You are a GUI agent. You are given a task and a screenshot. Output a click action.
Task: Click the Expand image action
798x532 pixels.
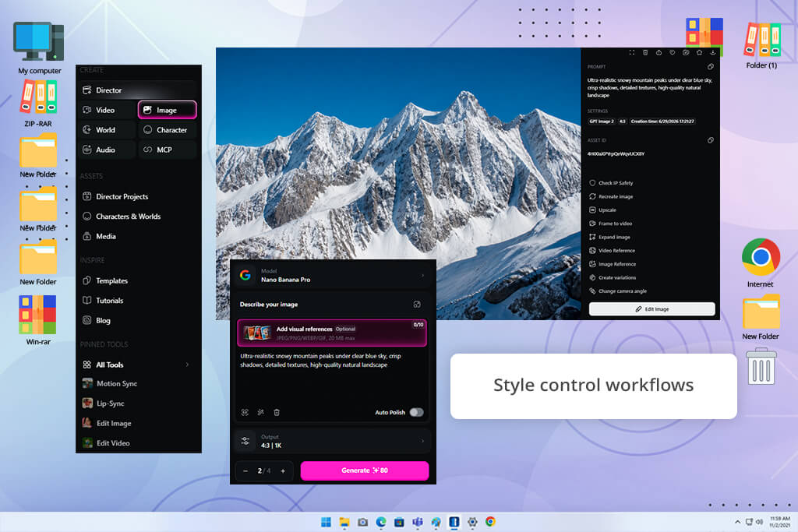(x=609, y=237)
